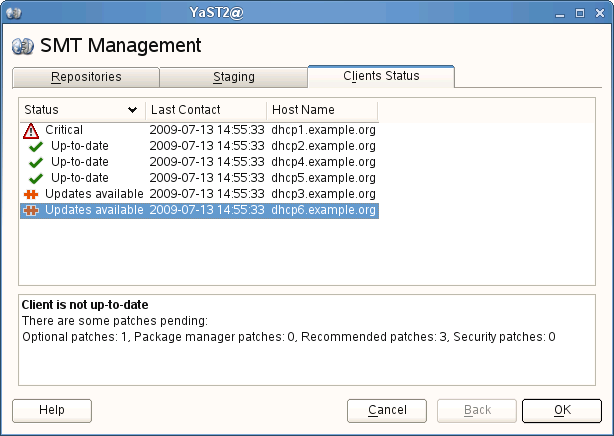Screen dimensions: 614x436
Task: Open the window menu icon in title bar
Action: 11,11
